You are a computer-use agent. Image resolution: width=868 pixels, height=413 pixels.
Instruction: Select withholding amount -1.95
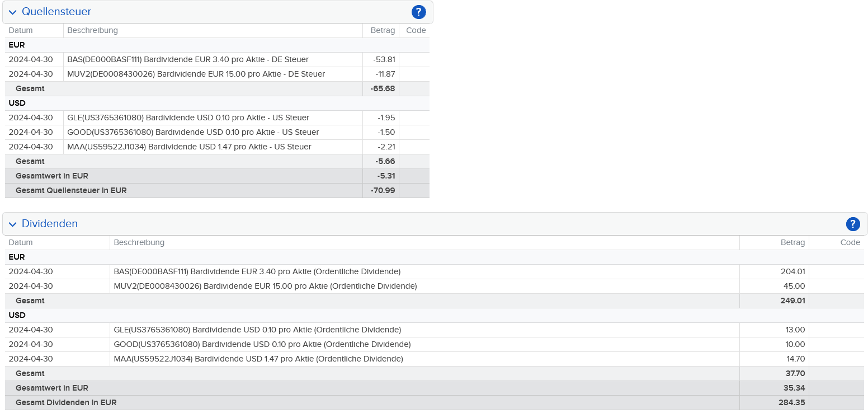[386, 118]
